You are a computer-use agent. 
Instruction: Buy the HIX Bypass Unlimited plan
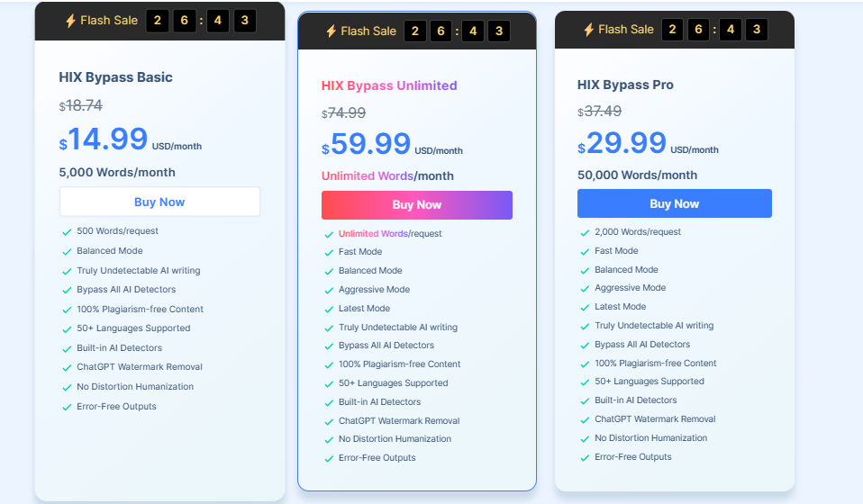click(417, 205)
